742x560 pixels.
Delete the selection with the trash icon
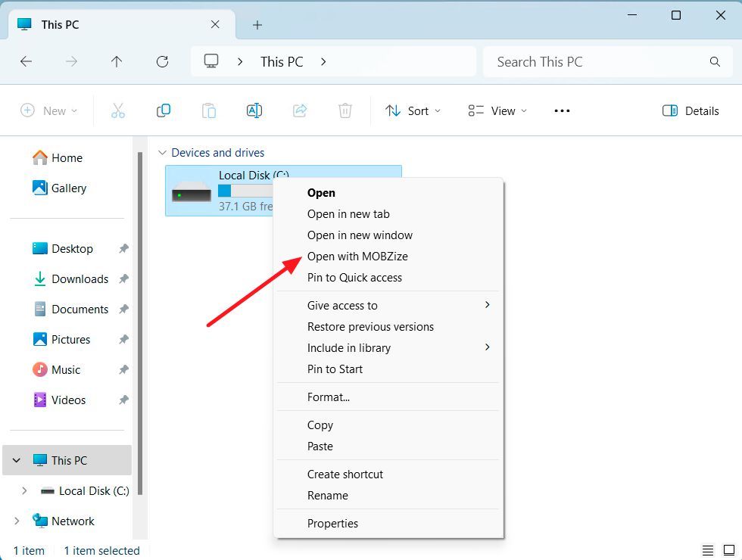[x=345, y=110]
